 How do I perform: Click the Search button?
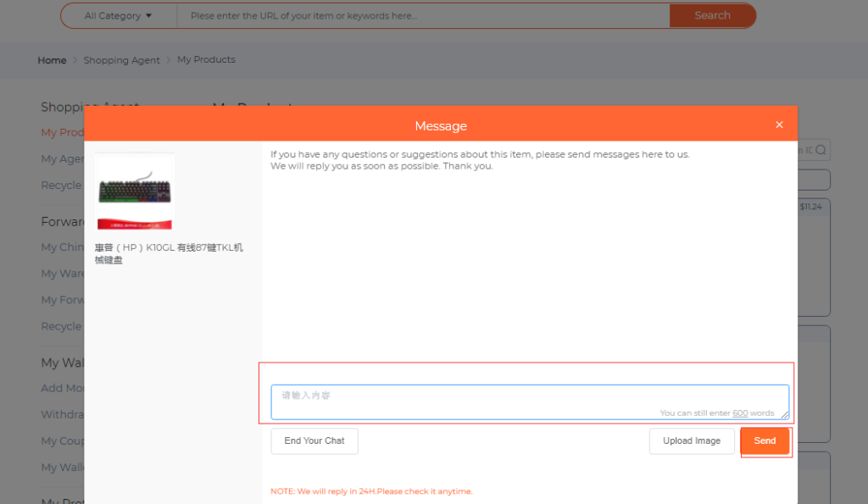tap(712, 15)
